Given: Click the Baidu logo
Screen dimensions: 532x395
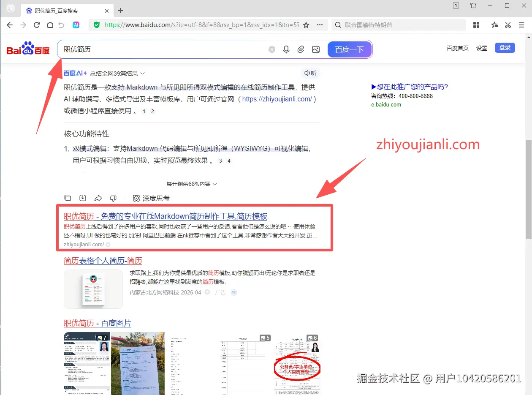Looking at the screenshot, I should click(28, 49).
